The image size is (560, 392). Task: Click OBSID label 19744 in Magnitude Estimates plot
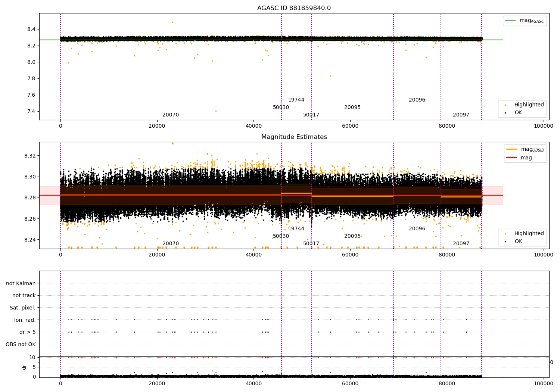click(296, 229)
